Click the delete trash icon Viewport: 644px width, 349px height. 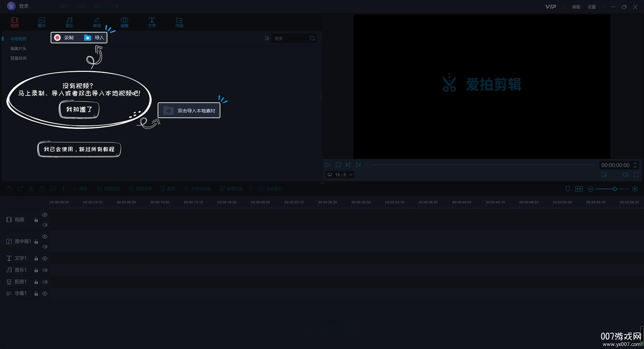click(42, 189)
